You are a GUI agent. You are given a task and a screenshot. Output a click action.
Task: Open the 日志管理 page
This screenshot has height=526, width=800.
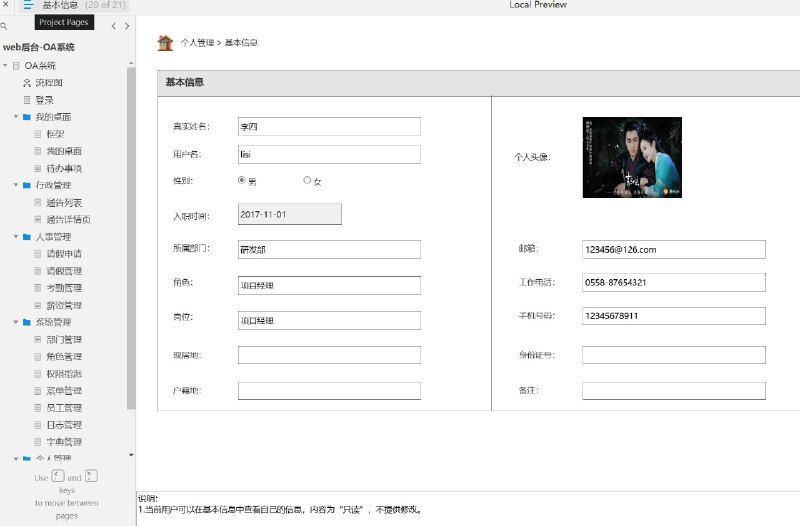pyautogui.click(x=64, y=424)
